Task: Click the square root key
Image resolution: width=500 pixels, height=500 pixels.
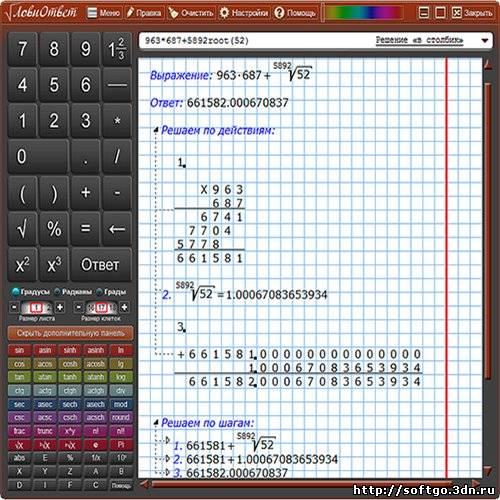Action: pyautogui.click(x=22, y=229)
